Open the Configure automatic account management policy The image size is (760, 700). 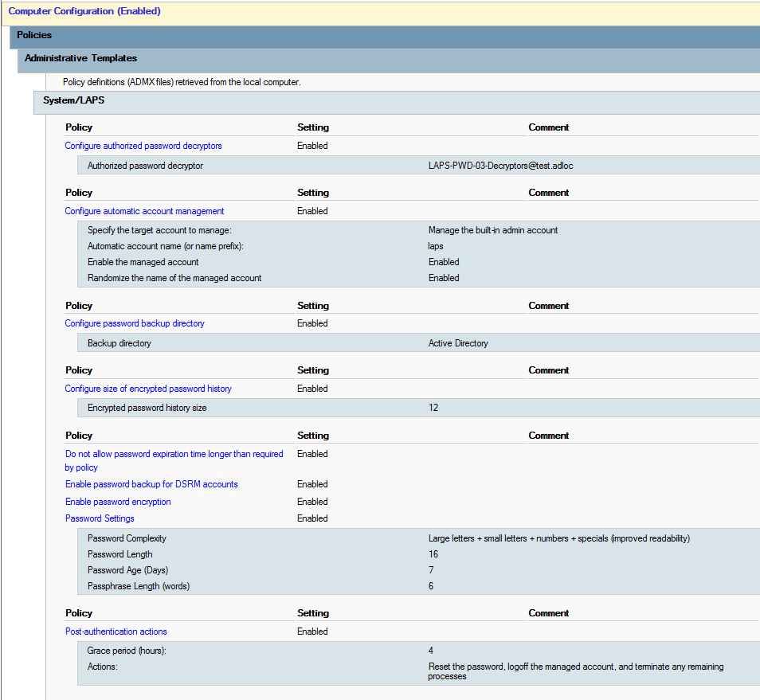point(144,211)
